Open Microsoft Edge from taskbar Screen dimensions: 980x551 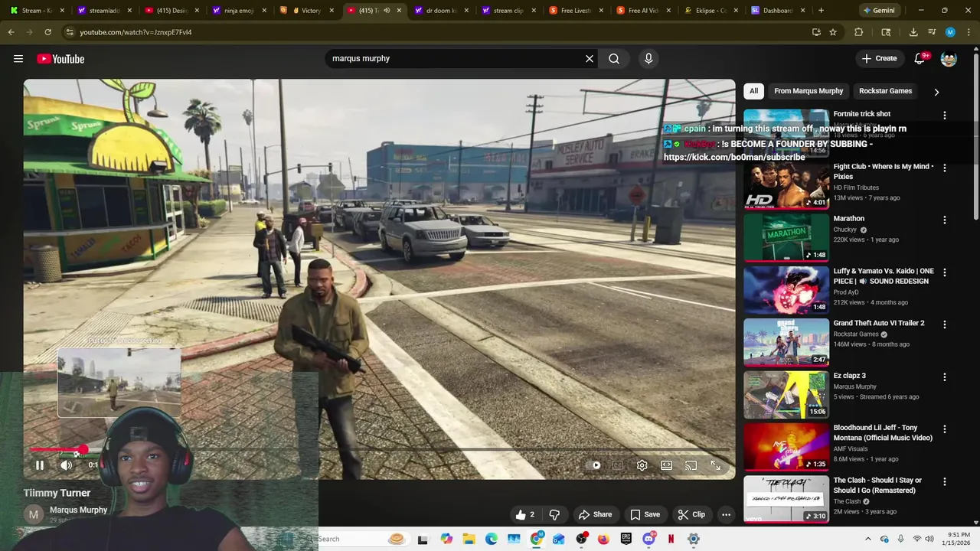pos(492,539)
